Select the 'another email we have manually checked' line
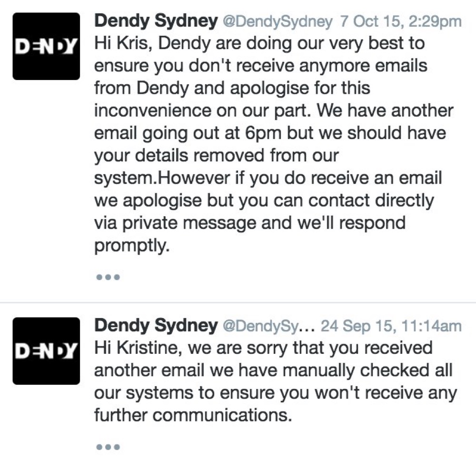476x469 pixels. [273, 370]
